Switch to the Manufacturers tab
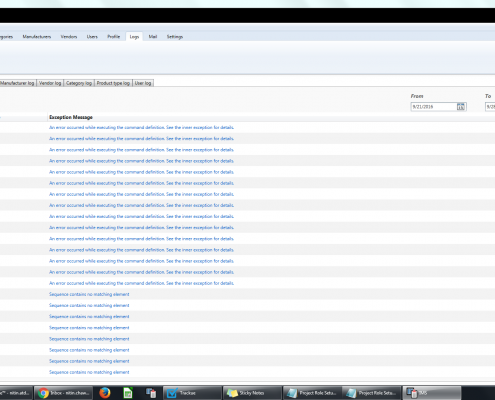Viewport: 495px width, 400px height. pyautogui.click(x=37, y=37)
